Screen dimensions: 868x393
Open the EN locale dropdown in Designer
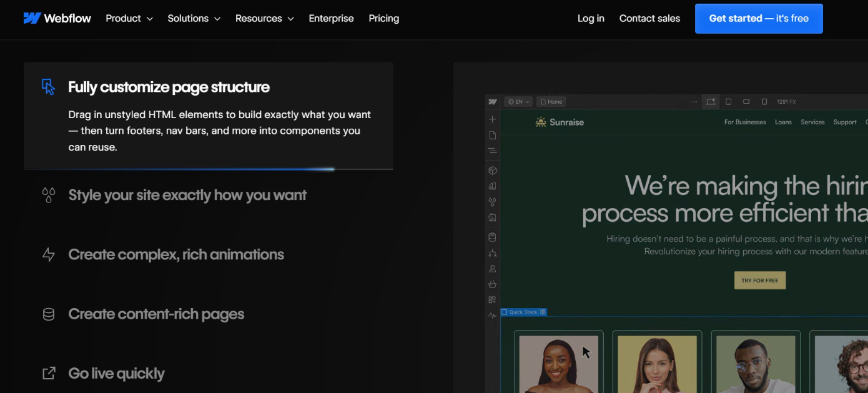pos(518,102)
